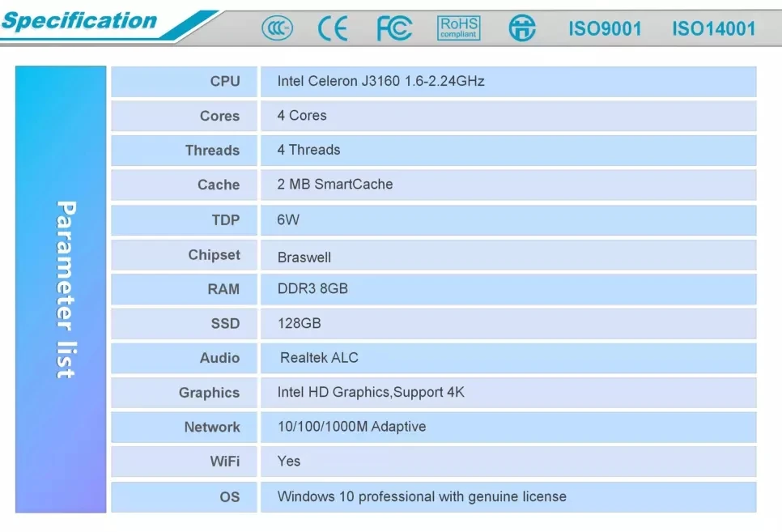Select the Graphics label cell
The width and height of the screenshot is (782, 532).
tap(184, 393)
